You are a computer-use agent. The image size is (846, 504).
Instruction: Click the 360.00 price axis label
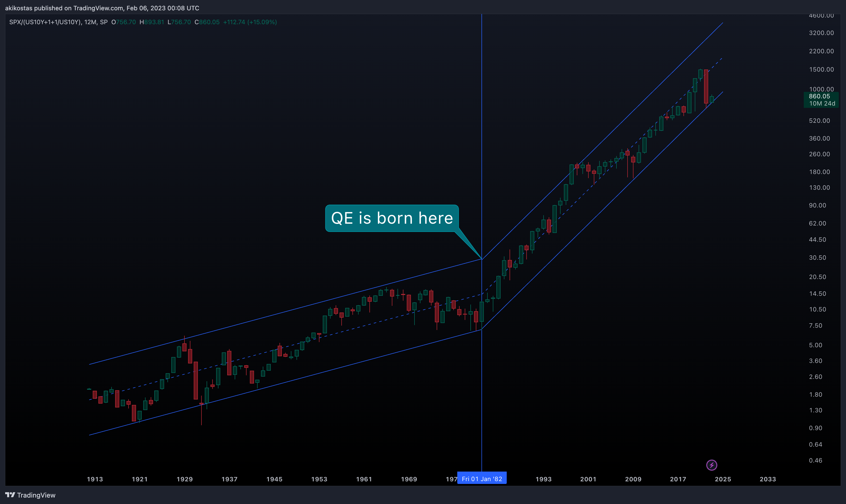click(819, 138)
